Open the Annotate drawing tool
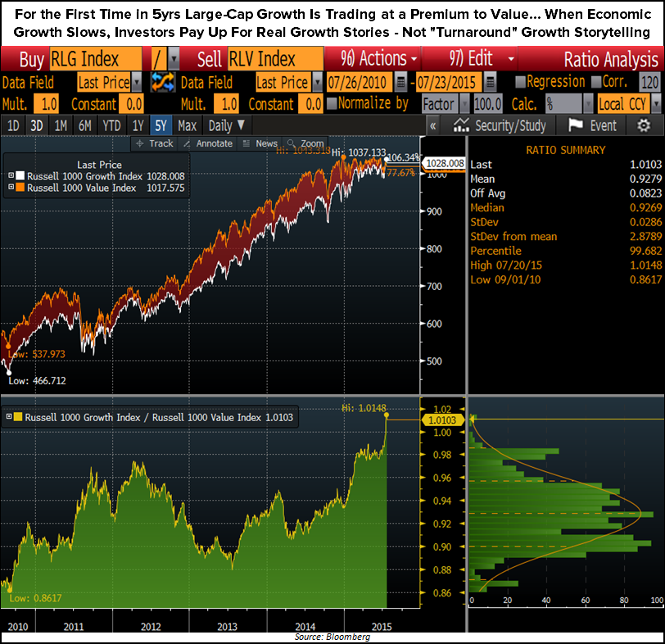 point(207,143)
